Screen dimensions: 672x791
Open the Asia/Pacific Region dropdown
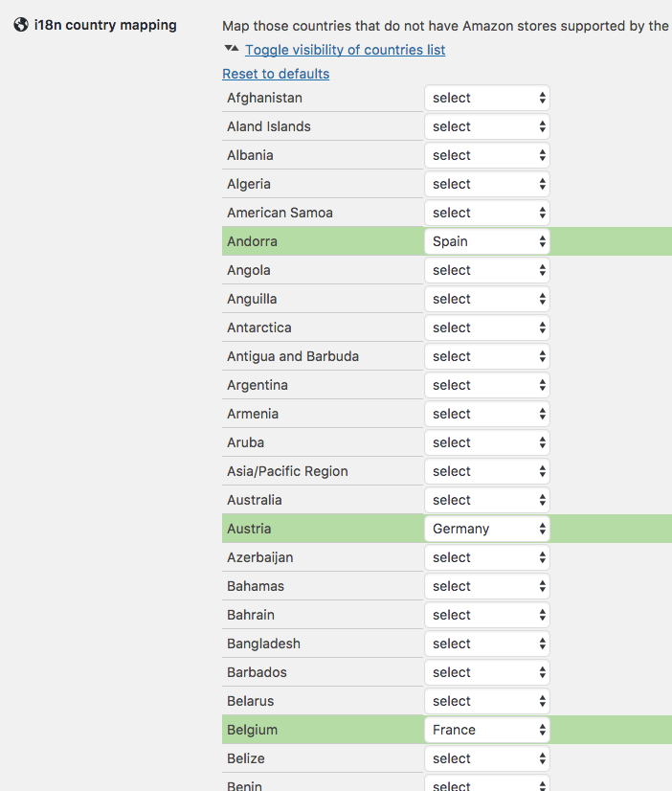[x=487, y=471]
